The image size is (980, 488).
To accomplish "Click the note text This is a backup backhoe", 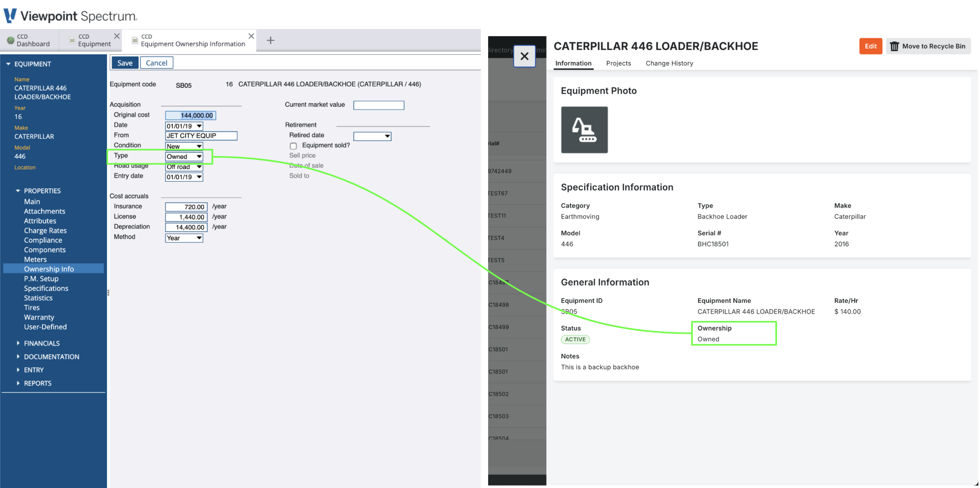I will [x=600, y=367].
